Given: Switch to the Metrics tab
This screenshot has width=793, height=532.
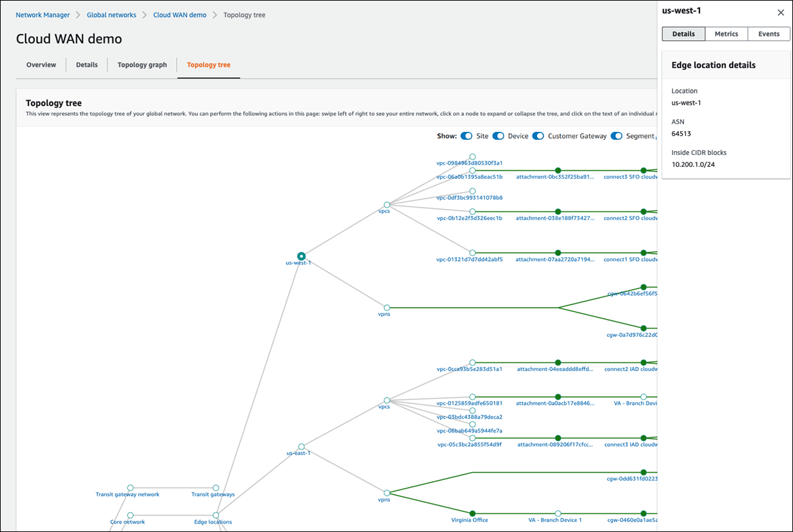Looking at the screenshot, I should coord(726,34).
